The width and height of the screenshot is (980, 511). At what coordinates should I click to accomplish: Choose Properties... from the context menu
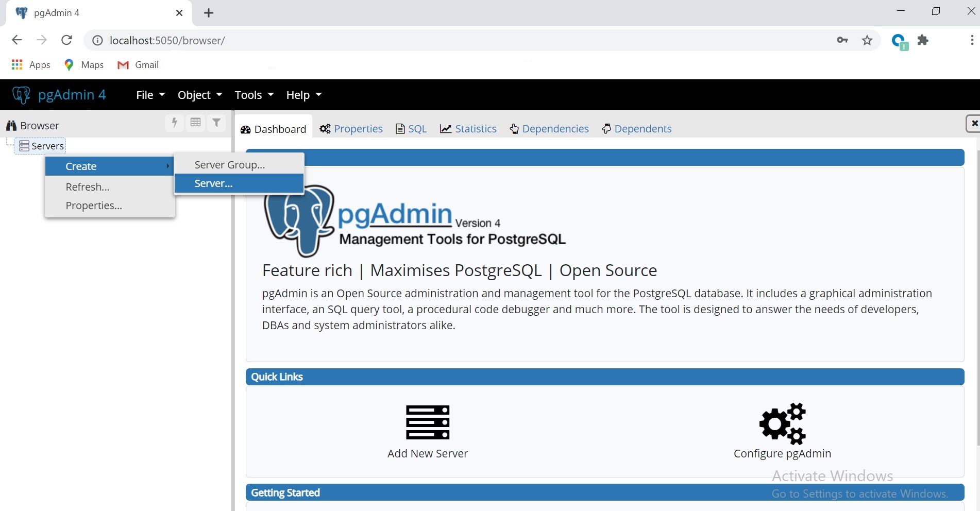pos(110,206)
